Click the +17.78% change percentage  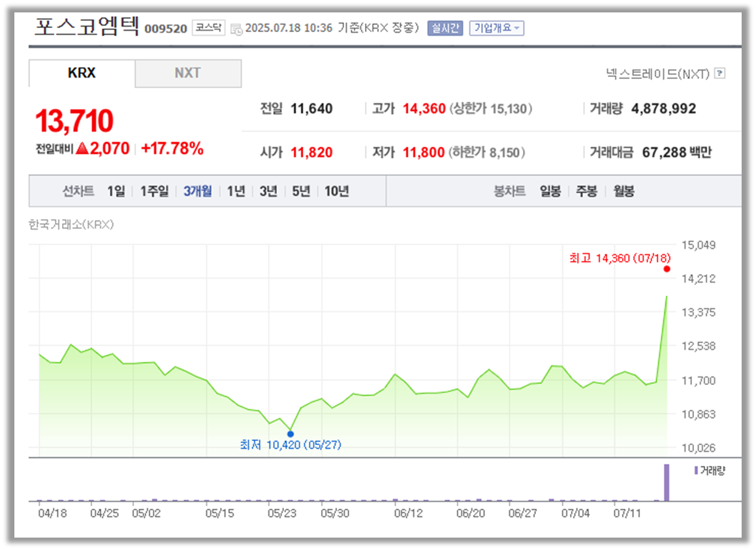[172, 149]
